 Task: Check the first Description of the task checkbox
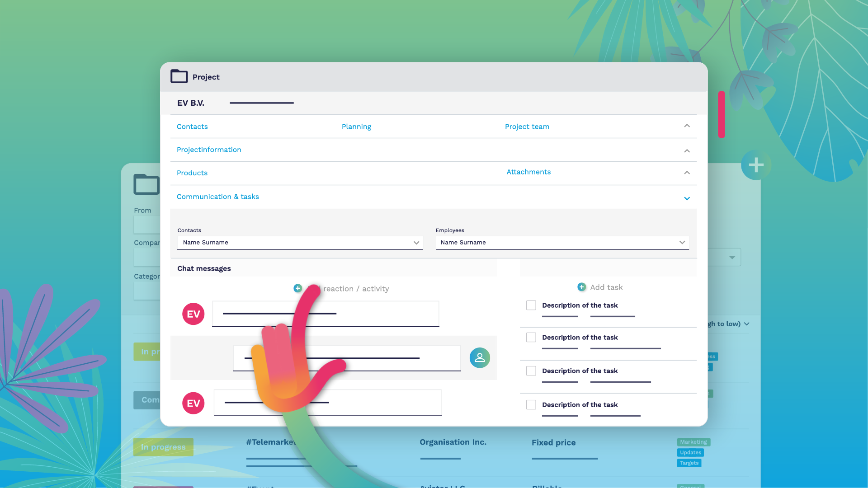pos(531,305)
